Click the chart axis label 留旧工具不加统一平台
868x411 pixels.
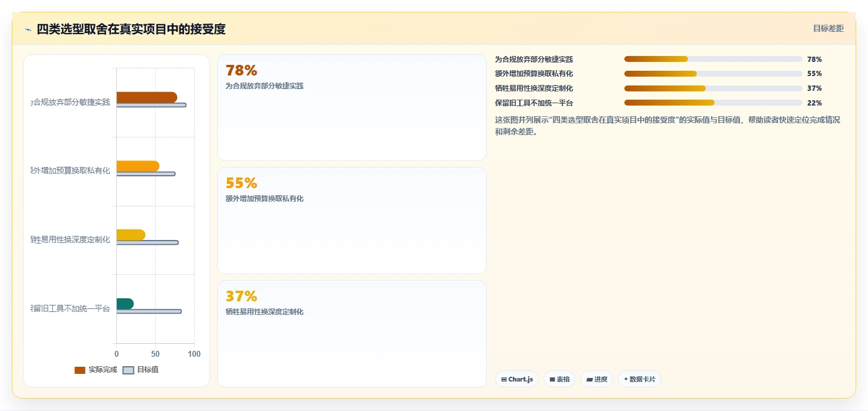coord(70,308)
